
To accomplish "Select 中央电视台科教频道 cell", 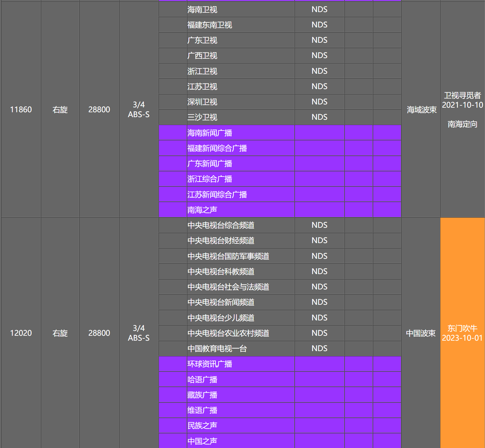I will click(241, 271).
